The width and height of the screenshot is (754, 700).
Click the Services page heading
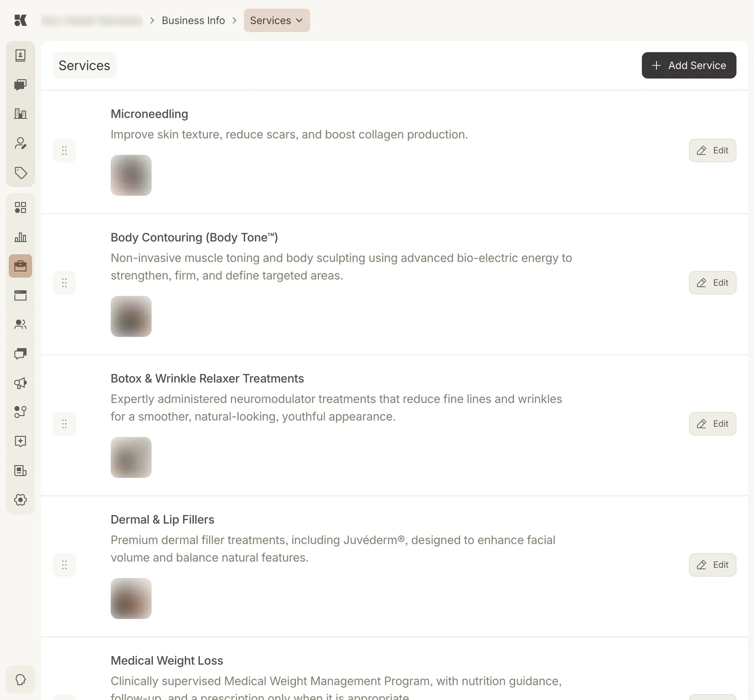pyautogui.click(x=84, y=66)
